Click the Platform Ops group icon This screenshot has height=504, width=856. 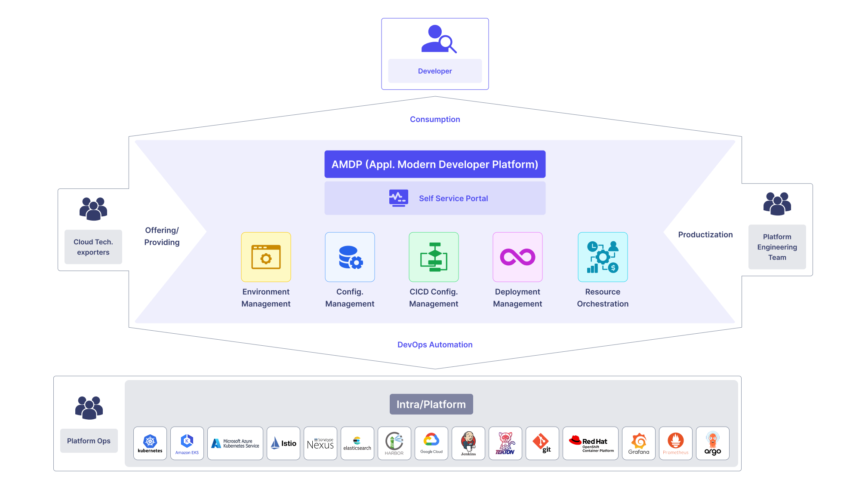point(89,408)
